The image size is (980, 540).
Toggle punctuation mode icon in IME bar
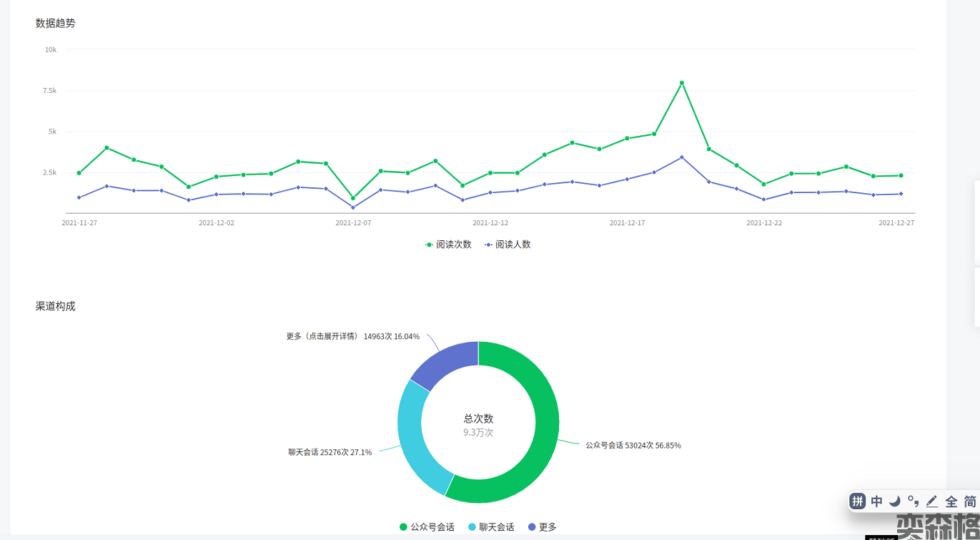(x=914, y=501)
